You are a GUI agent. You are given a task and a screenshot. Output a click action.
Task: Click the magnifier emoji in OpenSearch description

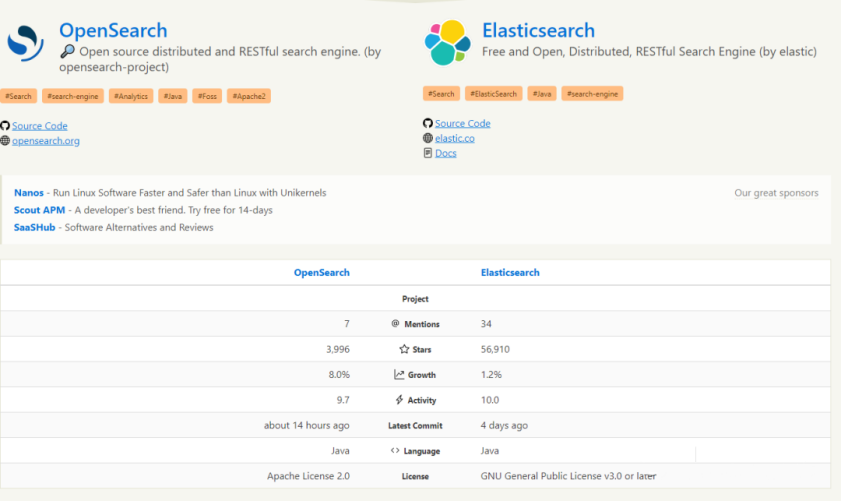67,52
